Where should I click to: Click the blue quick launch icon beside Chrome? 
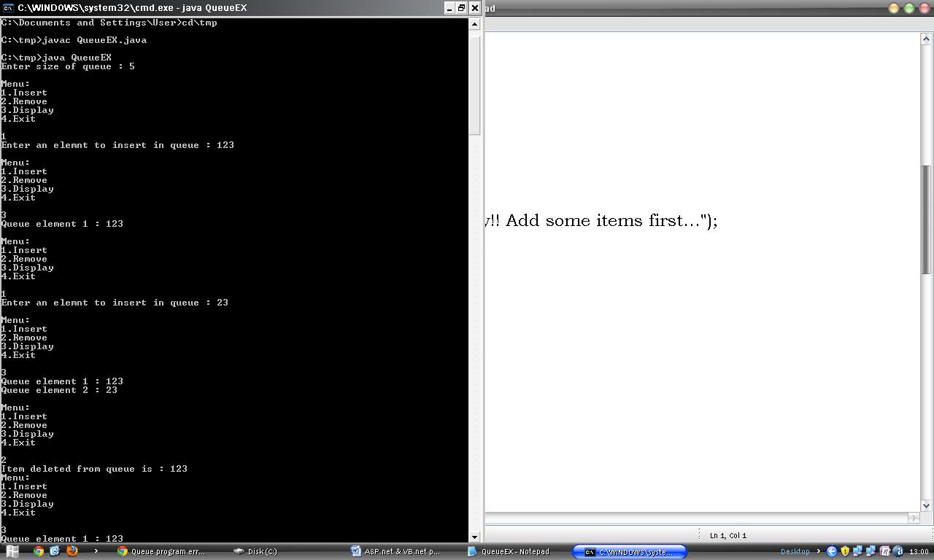(x=55, y=551)
